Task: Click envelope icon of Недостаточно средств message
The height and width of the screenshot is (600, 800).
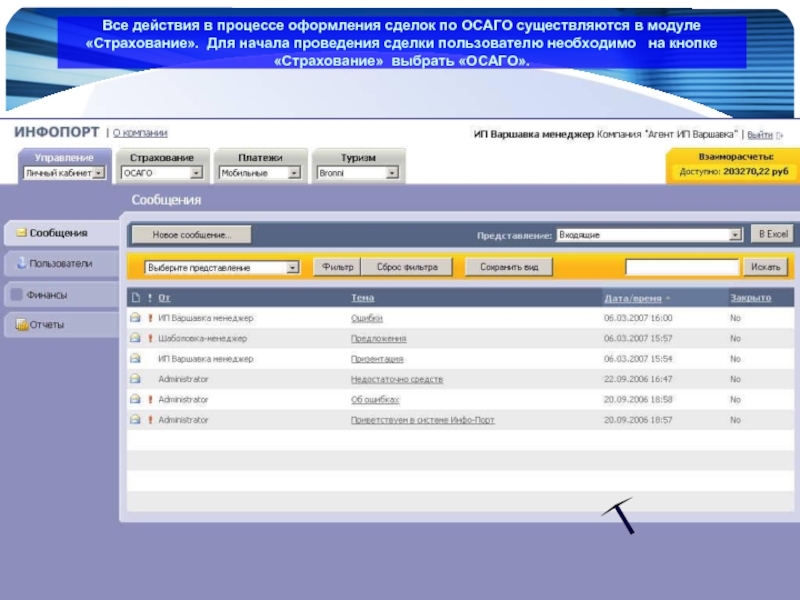Action: click(135, 379)
